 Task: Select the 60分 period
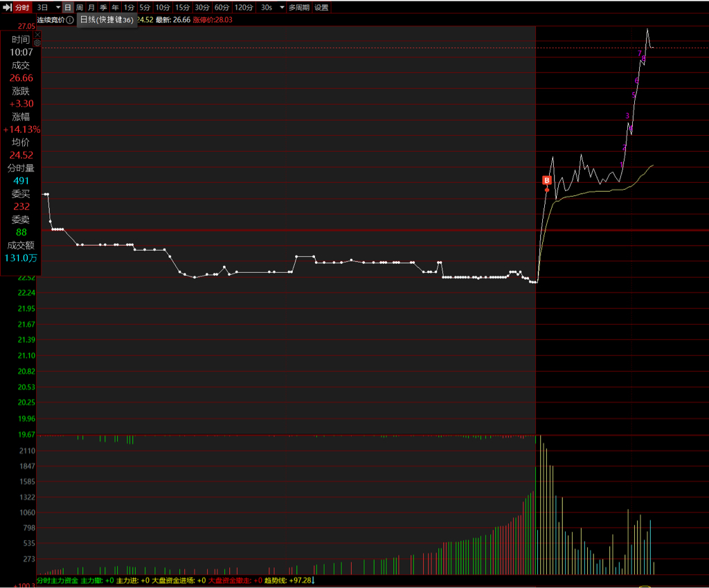[x=222, y=7]
